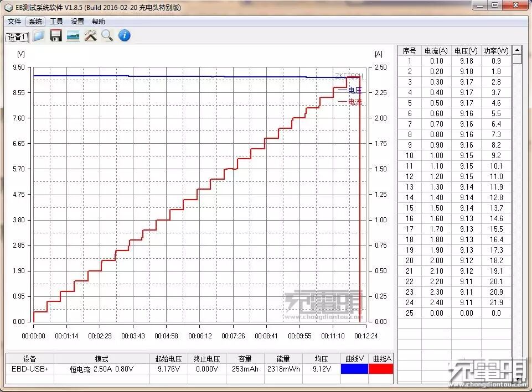Click the table vertical scrollbar thumb
This screenshot has width=532, height=392.
pos(516,59)
